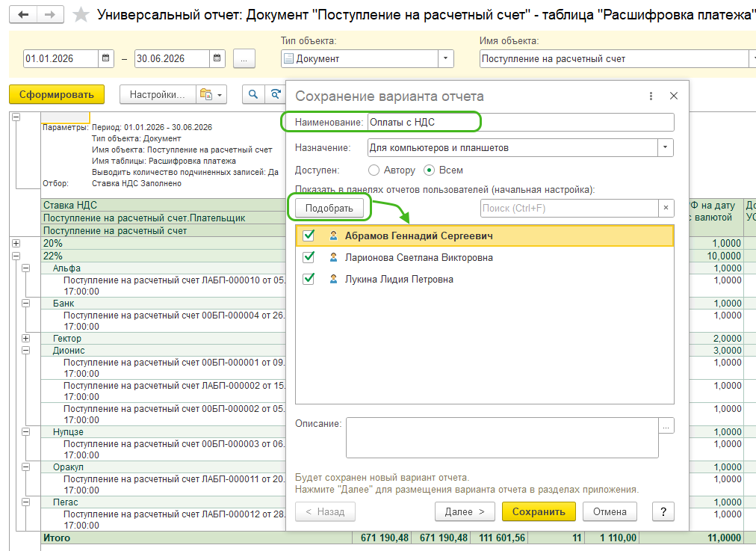The image size is (756, 551).
Task: Click the Сформировать button
Action: click(57, 94)
